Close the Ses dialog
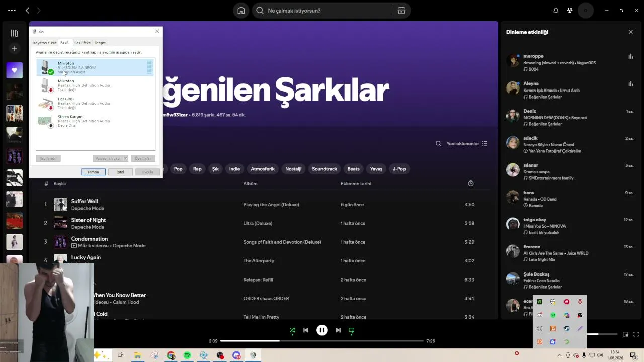Viewport: 644px width, 362px height. (157, 32)
